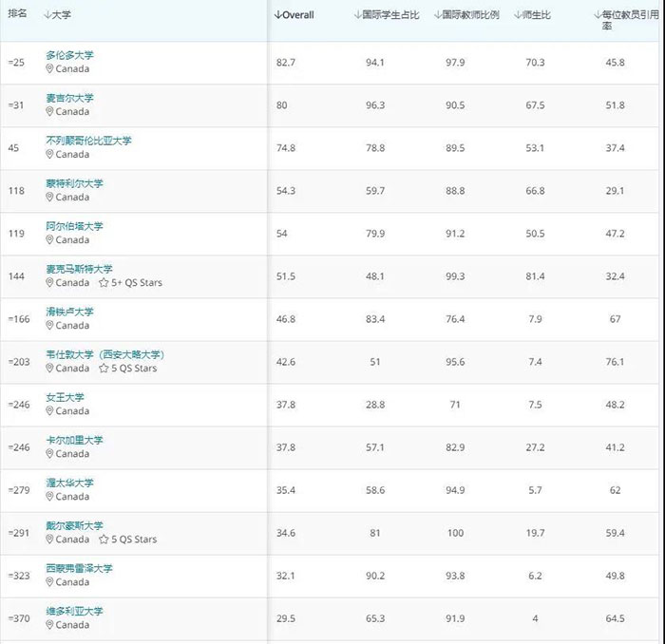Sort by 国际教师比例 column

(466, 15)
